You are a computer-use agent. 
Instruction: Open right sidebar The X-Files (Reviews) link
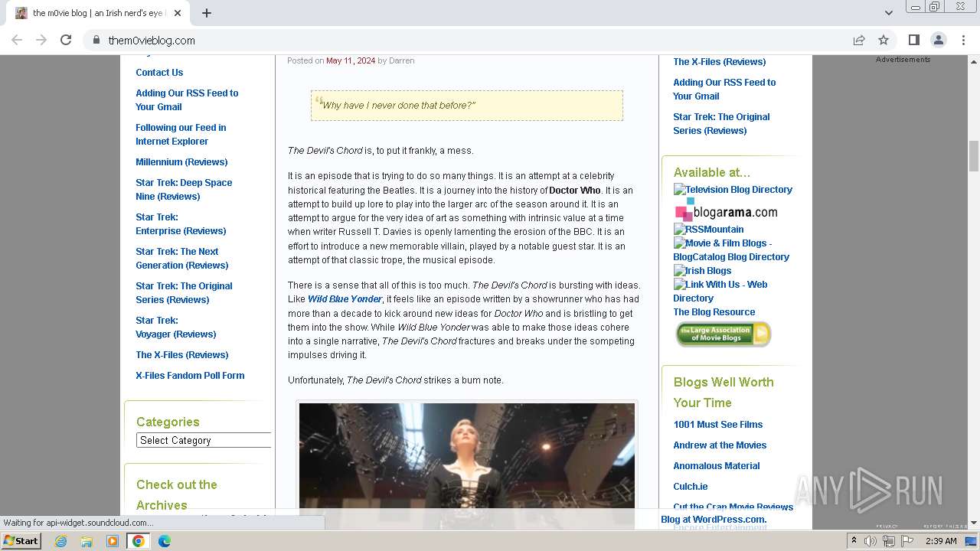point(720,62)
